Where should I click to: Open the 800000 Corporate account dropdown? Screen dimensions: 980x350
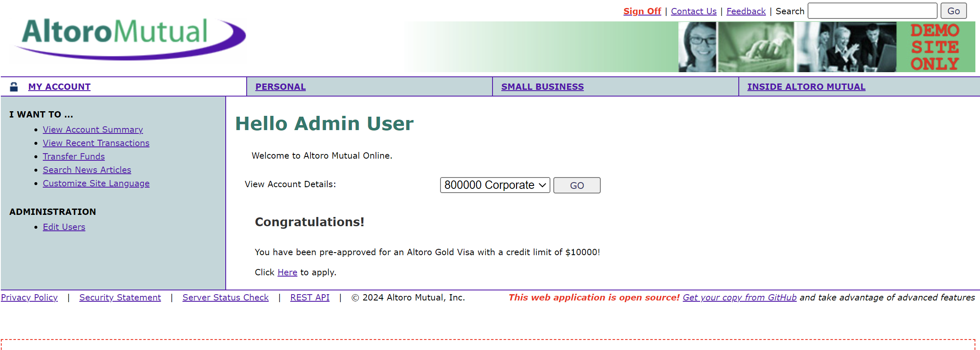tap(495, 185)
